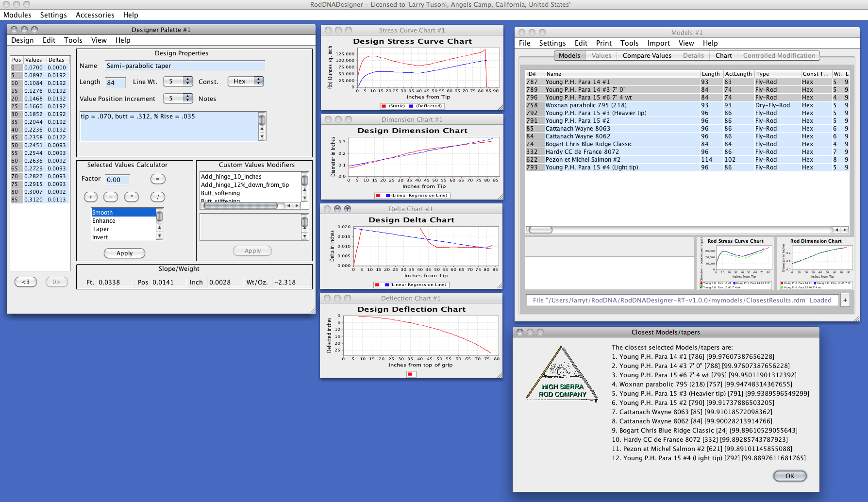Open the Line Wt. dropdown

(178, 82)
